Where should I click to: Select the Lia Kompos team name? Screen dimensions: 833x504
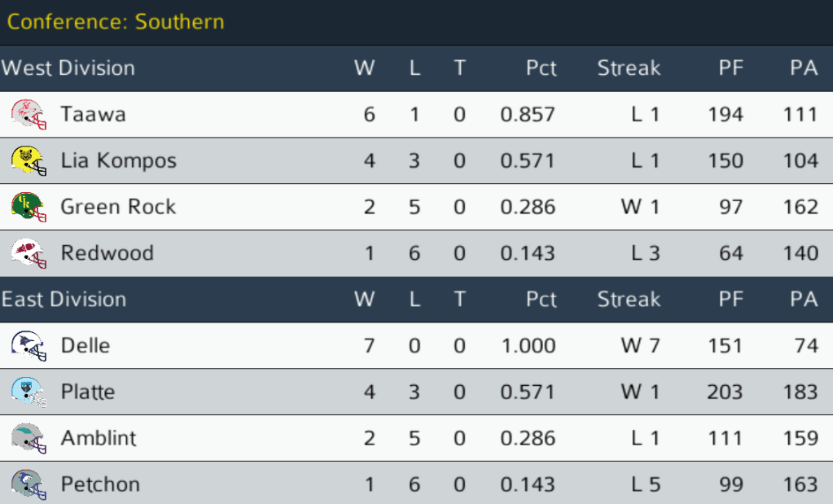pos(118,161)
